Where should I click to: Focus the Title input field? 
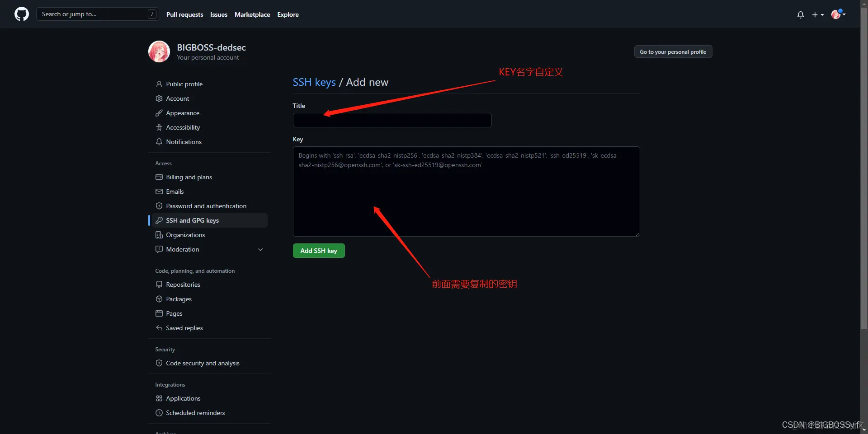[392, 120]
